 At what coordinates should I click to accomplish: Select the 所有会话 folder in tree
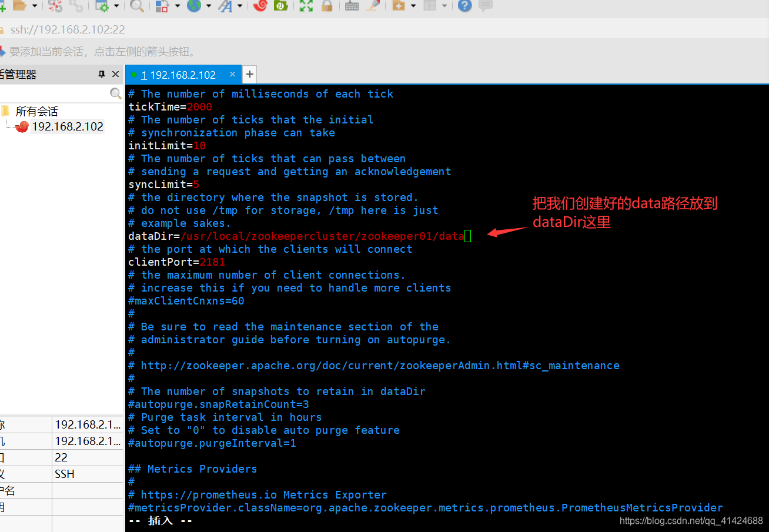click(x=36, y=111)
